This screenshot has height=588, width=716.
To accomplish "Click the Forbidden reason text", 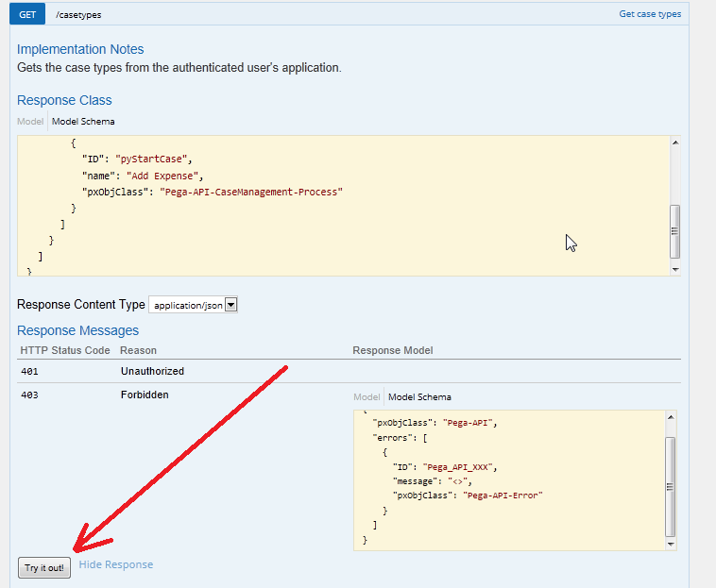I will coord(145,395).
